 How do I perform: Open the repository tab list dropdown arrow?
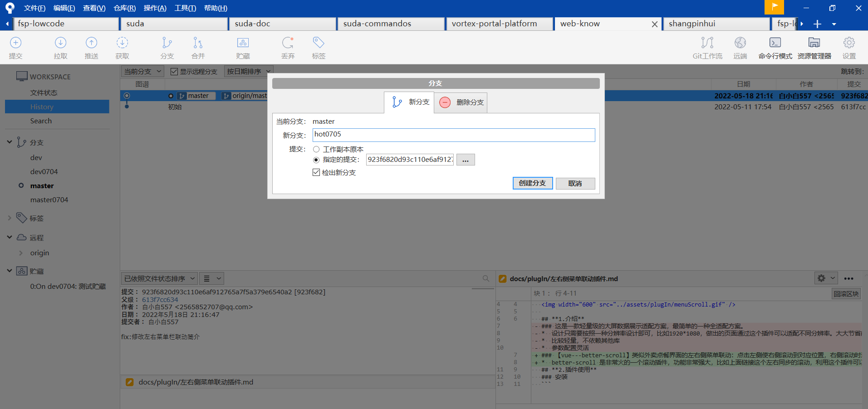click(x=834, y=24)
